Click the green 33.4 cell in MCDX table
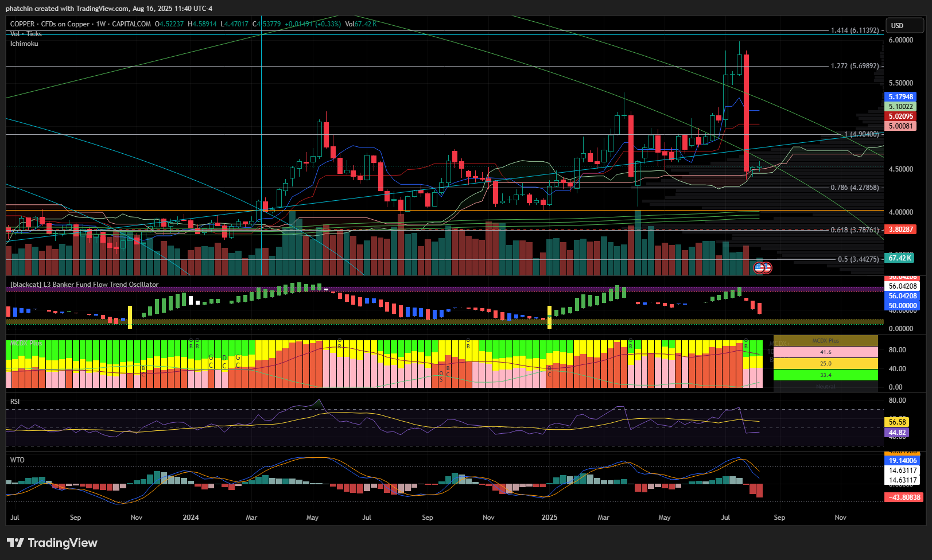This screenshot has width=932, height=560. 825,375
